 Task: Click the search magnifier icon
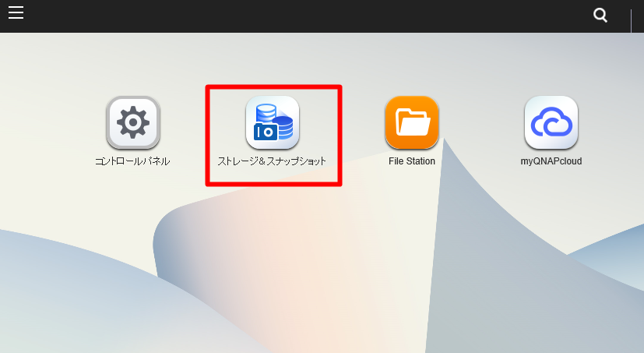point(600,16)
